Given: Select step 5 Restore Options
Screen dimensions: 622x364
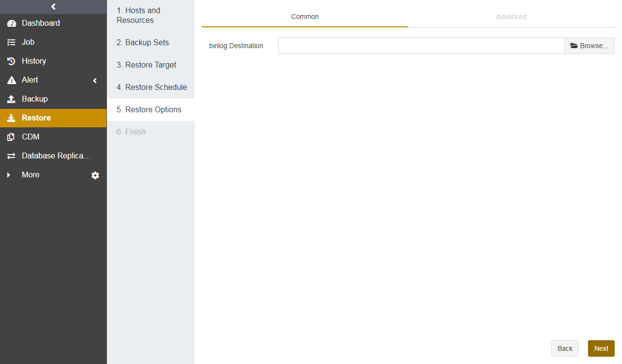Looking at the screenshot, I should [151, 109].
